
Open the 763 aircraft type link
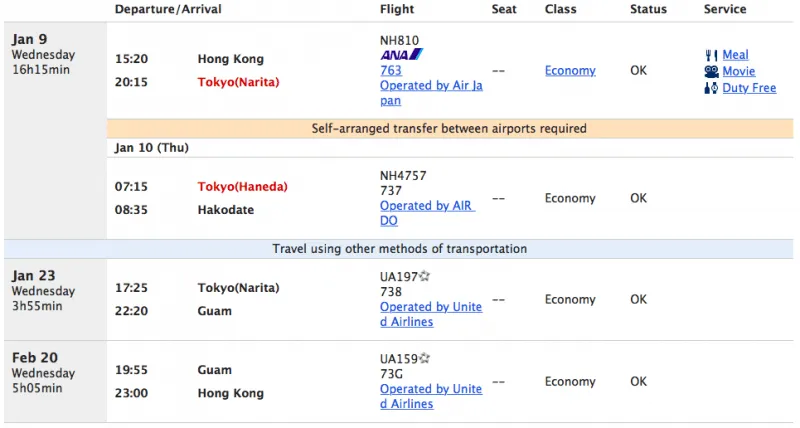[391, 70]
